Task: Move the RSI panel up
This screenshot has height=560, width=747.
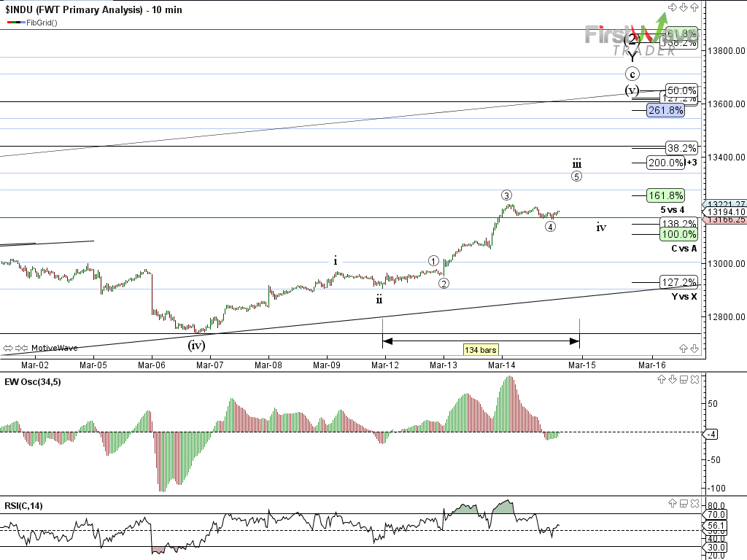Action: [x=672, y=504]
